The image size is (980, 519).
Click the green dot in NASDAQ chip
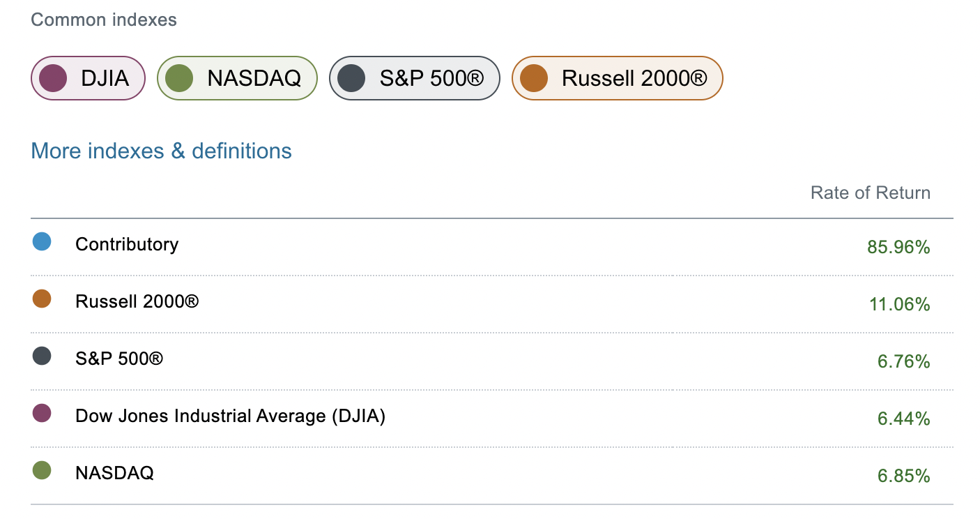click(179, 78)
